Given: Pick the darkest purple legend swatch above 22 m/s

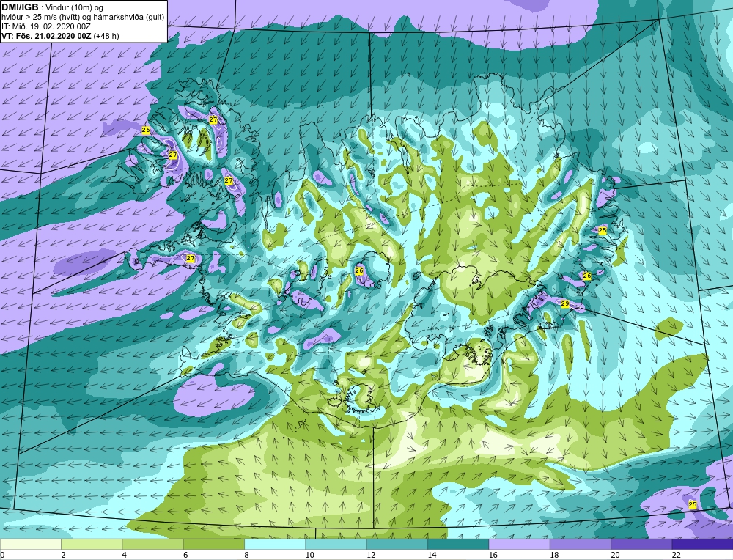Looking at the screenshot, I should pos(702,545).
